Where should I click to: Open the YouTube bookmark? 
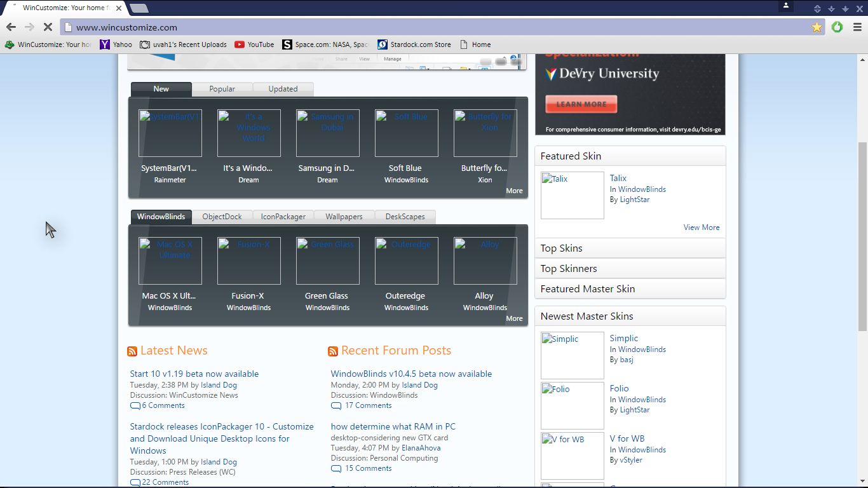pyautogui.click(x=254, y=44)
